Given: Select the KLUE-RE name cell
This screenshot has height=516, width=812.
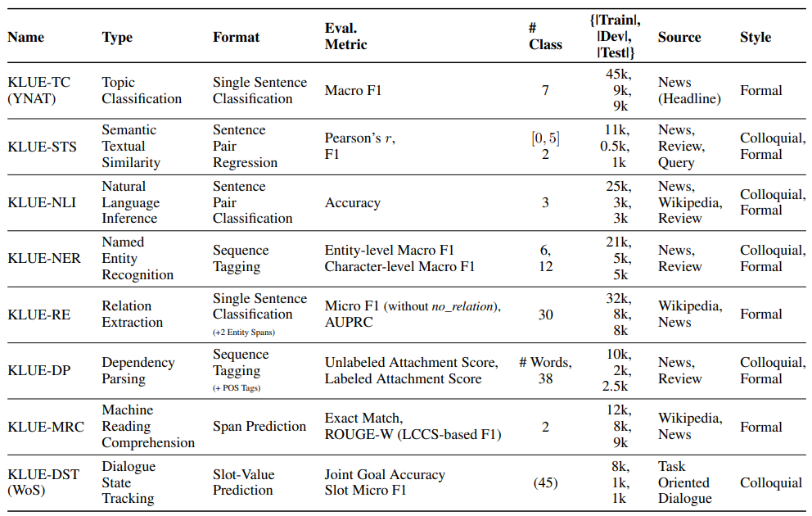Looking at the screenshot, I should (x=38, y=314).
